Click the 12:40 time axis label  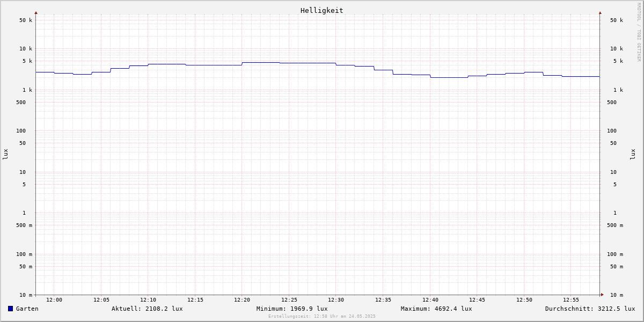click(x=430, y=300)
